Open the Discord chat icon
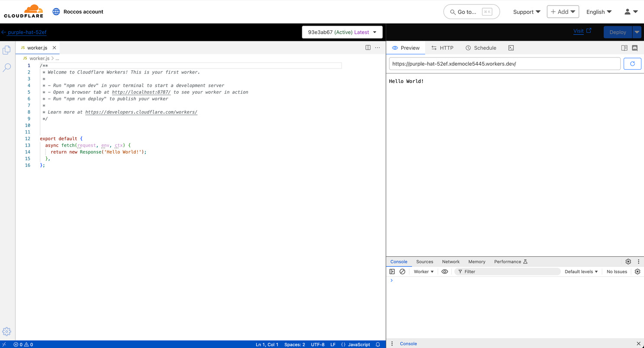Viewport: 644px width, 348px height. pos(635,48)
